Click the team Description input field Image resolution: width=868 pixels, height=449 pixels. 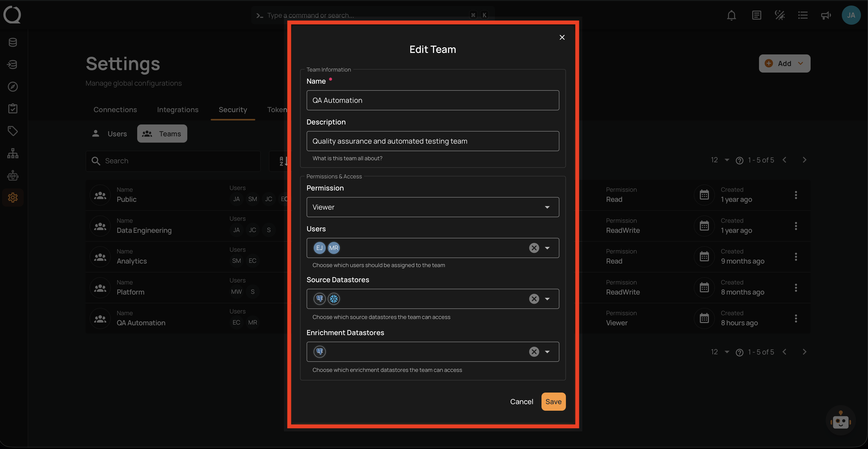433,141
